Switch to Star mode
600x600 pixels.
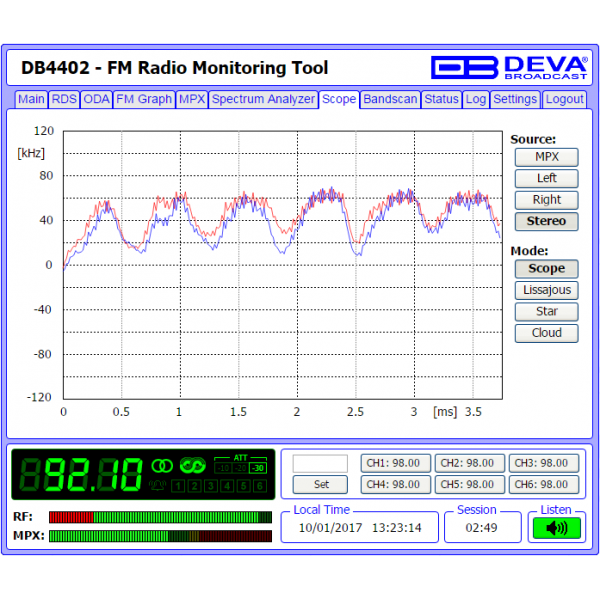tap(546, 311)
